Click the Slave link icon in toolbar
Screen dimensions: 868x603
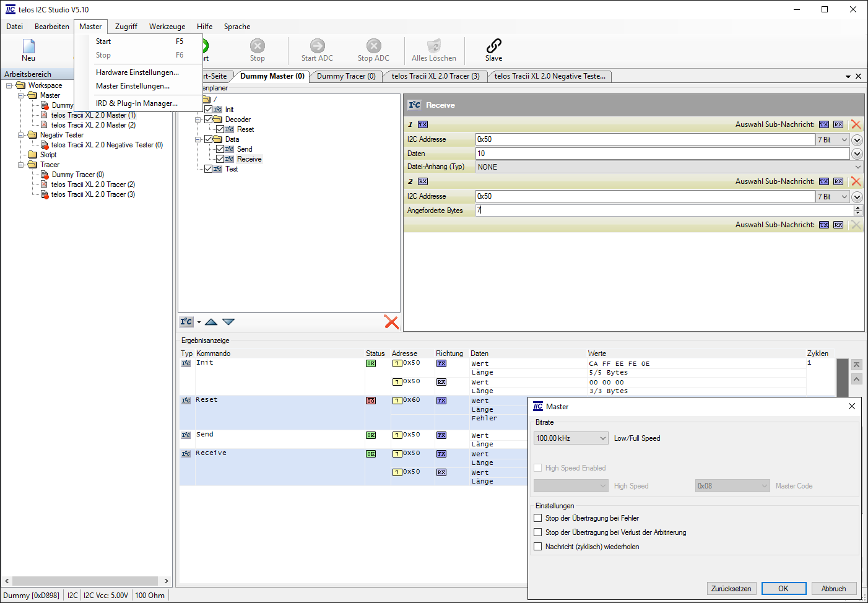[x=493, y=46]
